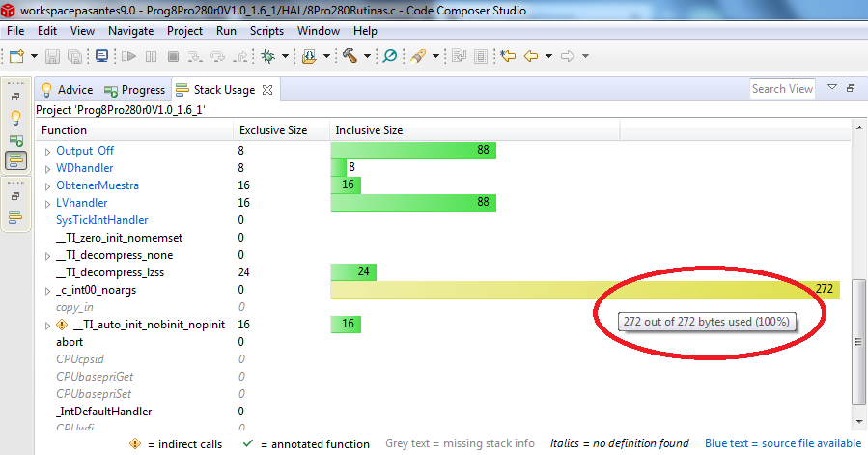The image size is (868, 455).
Task: Click the Resume debug icon
Action: coord(129,56)
